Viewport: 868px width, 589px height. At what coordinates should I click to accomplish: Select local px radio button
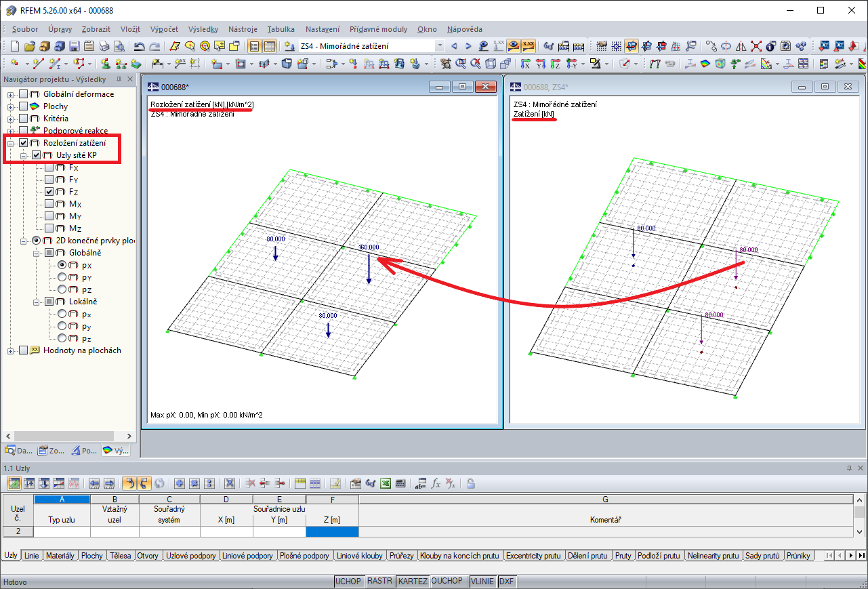click(62, 314)
